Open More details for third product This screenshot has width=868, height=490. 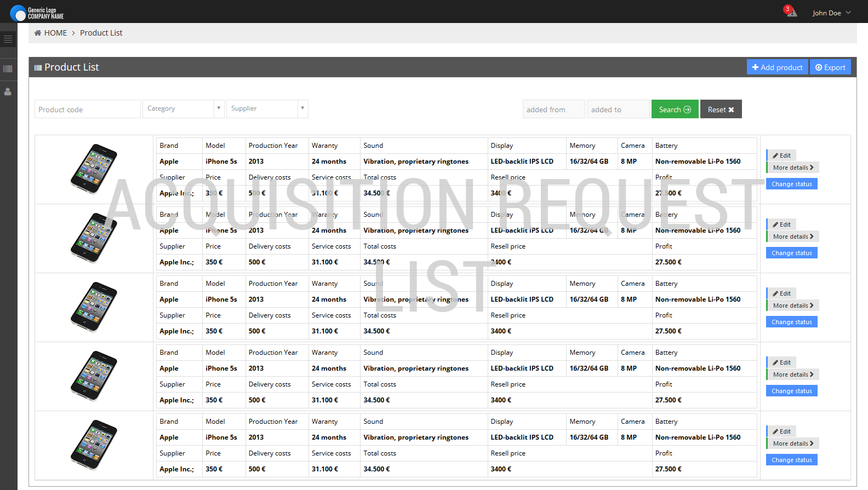click(792, 305)
